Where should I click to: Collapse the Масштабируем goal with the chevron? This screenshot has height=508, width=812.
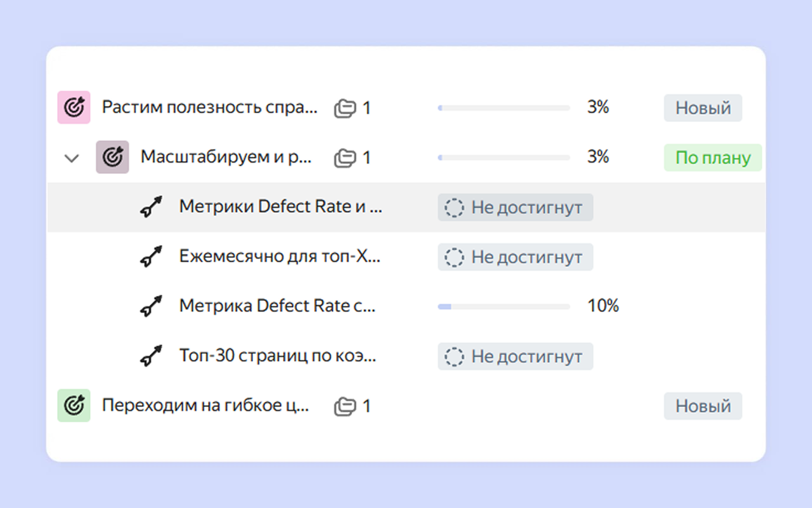point(72,158)
